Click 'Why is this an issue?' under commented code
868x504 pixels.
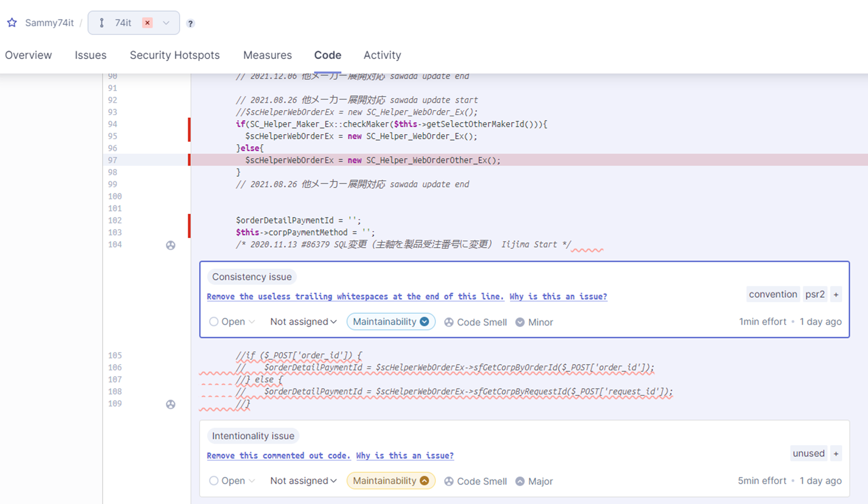coord(405,456)
